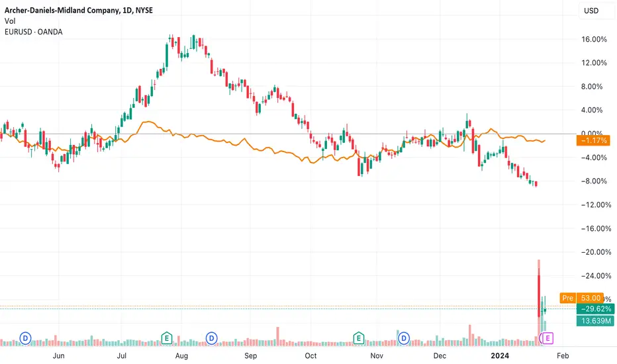Open the green earnings E marker between Jul and Aug

[167, 338]
